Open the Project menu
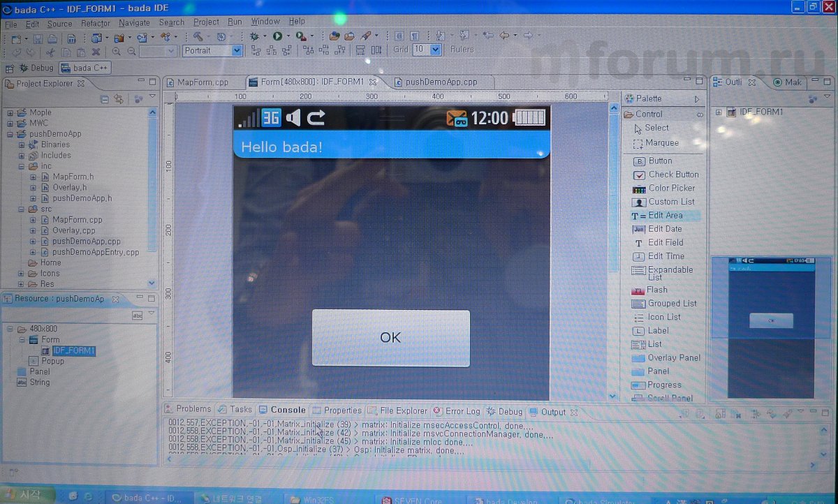838x504 pixels. coord(206,22)
